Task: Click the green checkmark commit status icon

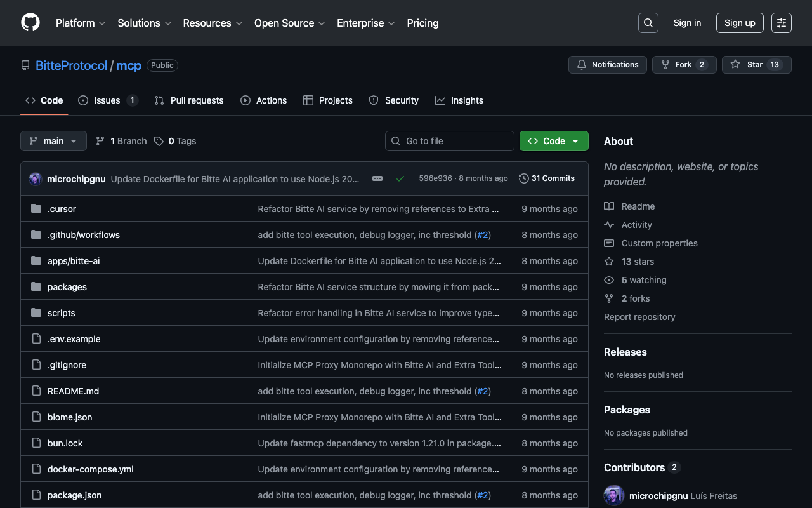Action: point(400,178)
